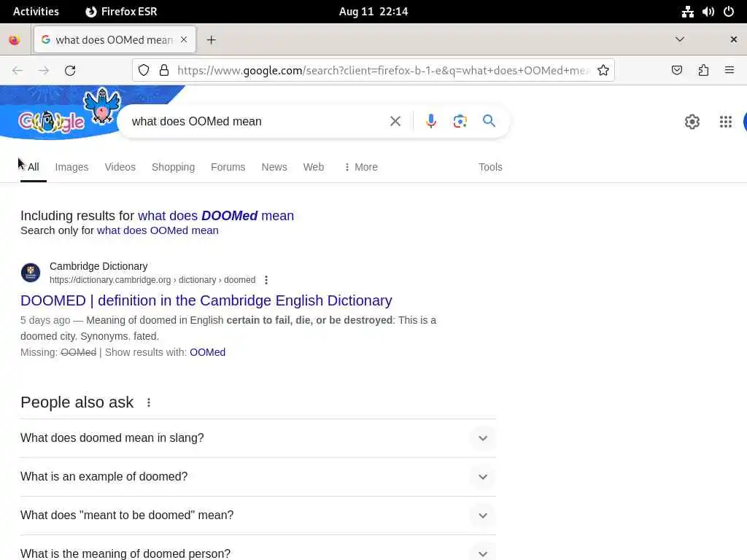Click the dictionary.cambridge.org URL breadcrumb
This screenshot has width=747, height=560.
click(152, 280)
